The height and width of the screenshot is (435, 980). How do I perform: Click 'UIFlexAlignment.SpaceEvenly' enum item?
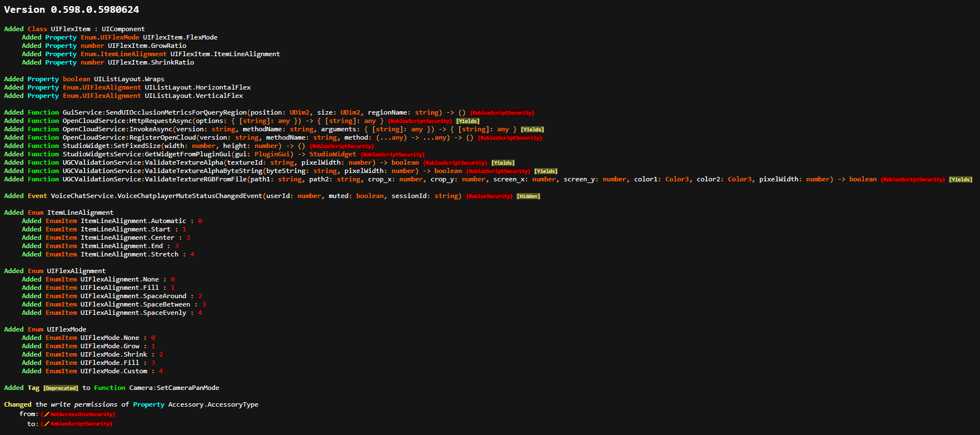(x=133, y=313)
